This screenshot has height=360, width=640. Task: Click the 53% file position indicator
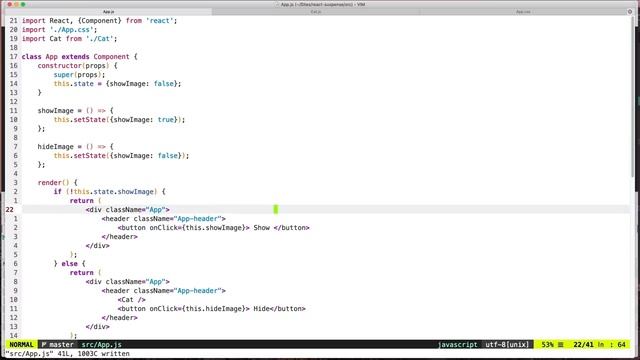tap(548, 344)
